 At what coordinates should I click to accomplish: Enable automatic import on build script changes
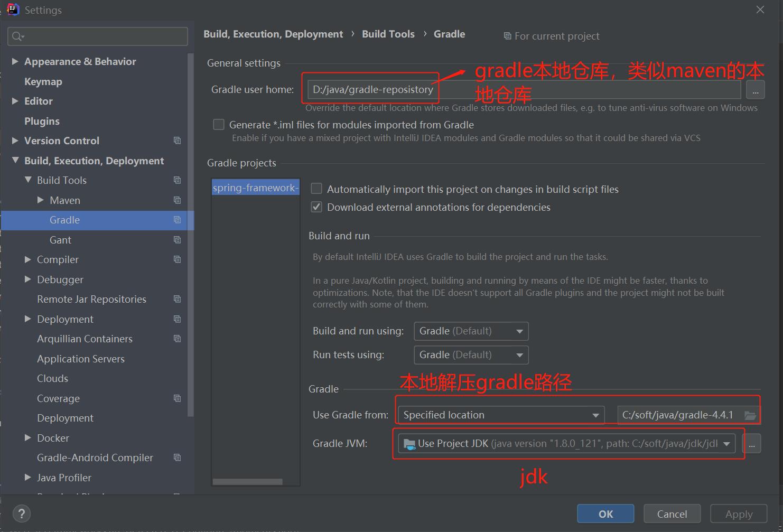click(316, 189)
